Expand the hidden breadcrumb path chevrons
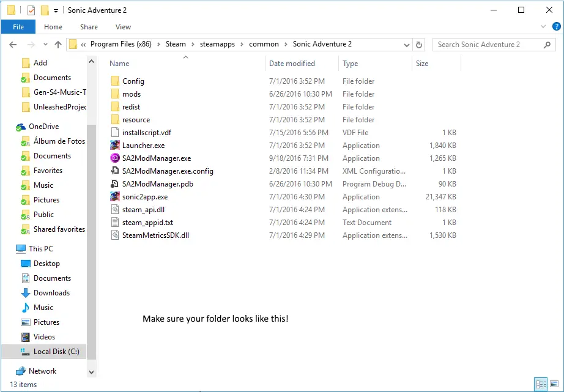 [x=83, y=45]
